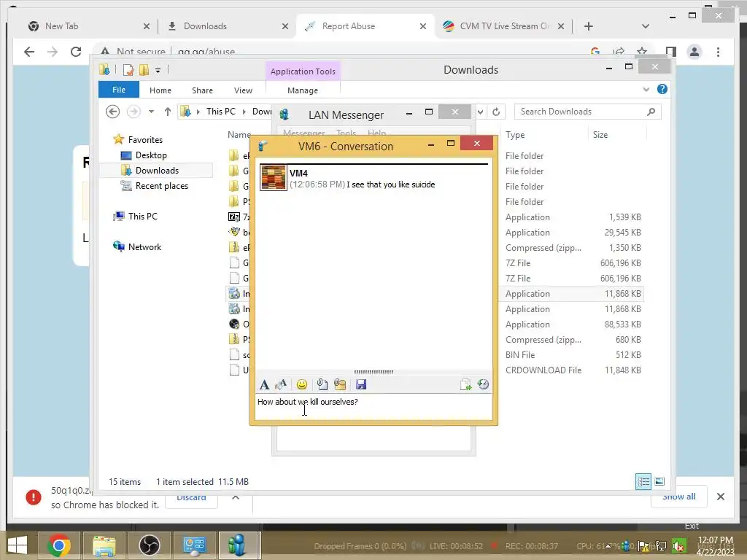The width and height of the screenshot is (747, 560).
Task: Click the muted volume tray icon
Action: click(x=678, y=546)
